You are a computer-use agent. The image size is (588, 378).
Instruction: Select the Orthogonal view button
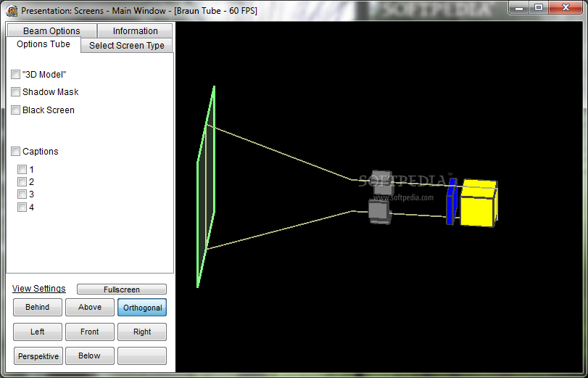point(142,308)
